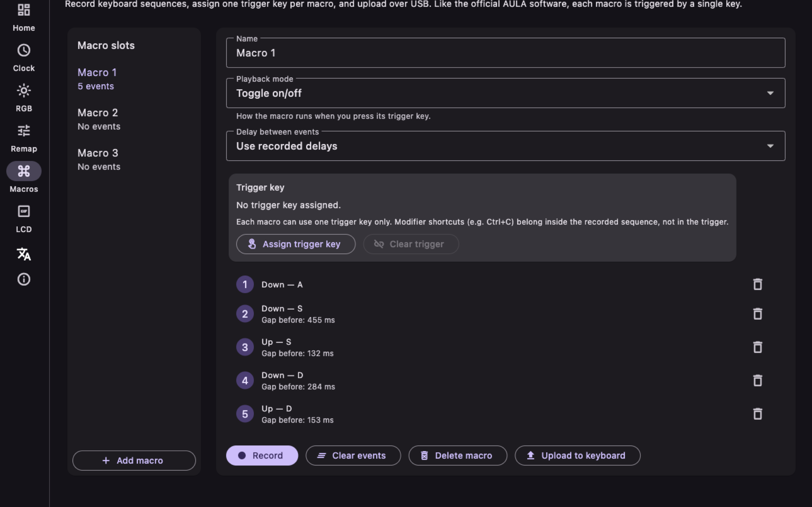Select the Macro 3 slot
The height and width of the screenshot is (507, 812).
coord(134,159)
